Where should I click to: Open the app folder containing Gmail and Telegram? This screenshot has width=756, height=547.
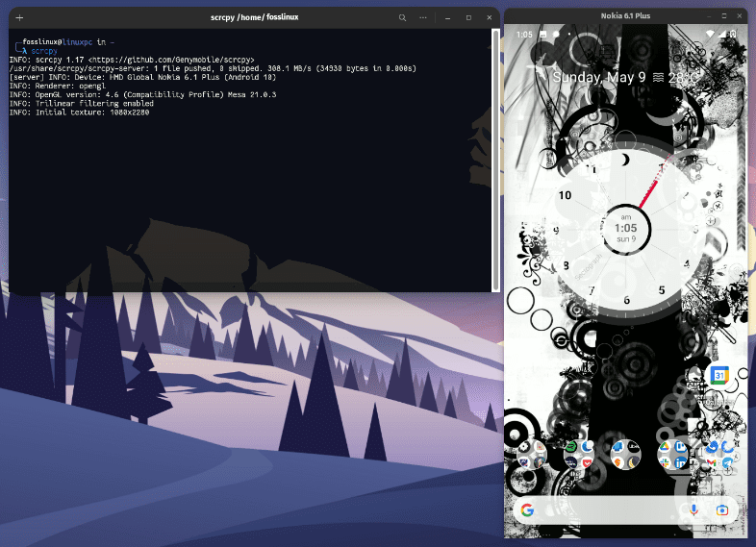click(x=719, y=455)
